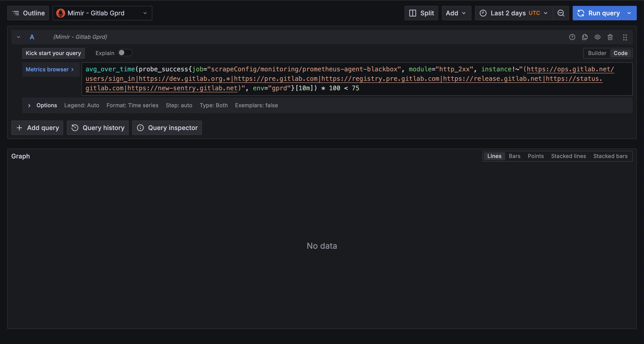Select Lines graph style
Image resolution: width=644 pixels, height=344 pixels.
494,156
